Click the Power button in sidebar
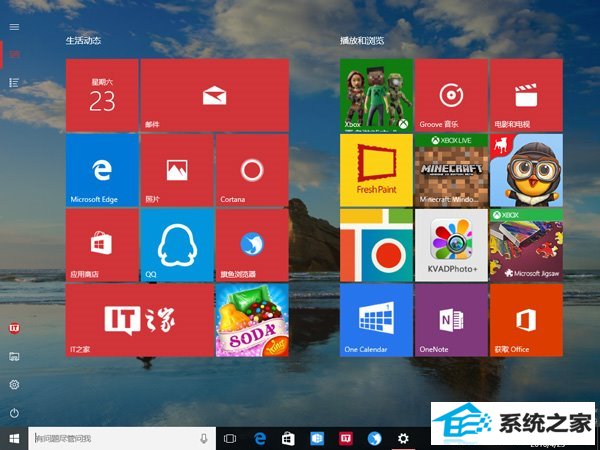 coord(14,413)
